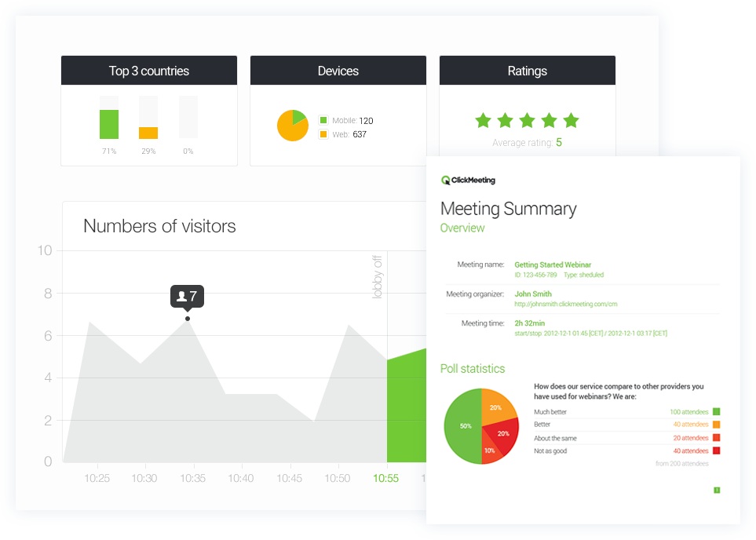This screenshot has width=756, height=540.
Task: Switch to the Overview tab
Action: point(462,228)
